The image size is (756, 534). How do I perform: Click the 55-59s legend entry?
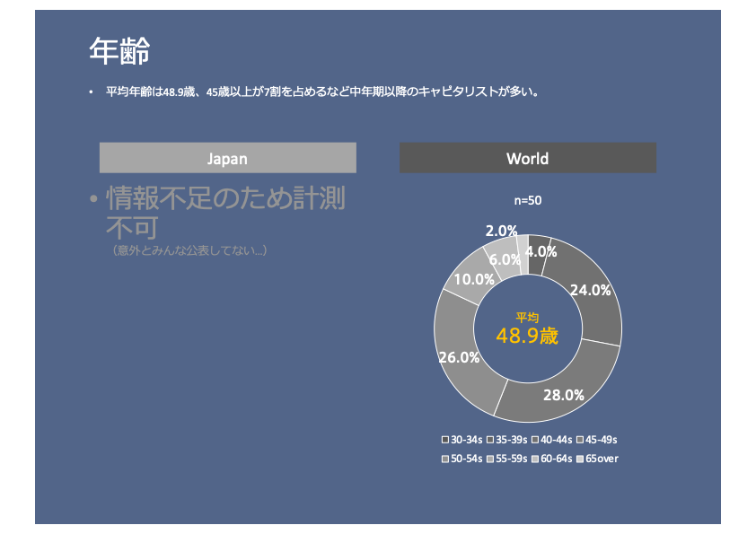click(506, 459)
